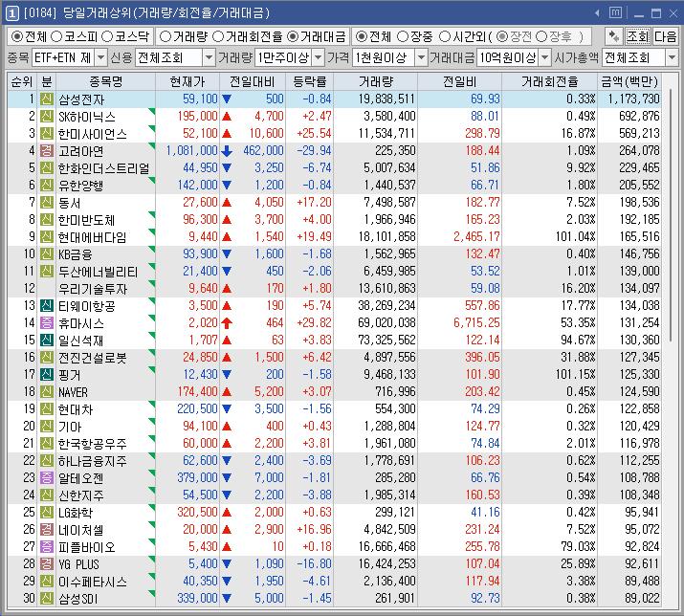684x616 pixels.
Task: Select the 장후 radio option
Action: [541, 36]
